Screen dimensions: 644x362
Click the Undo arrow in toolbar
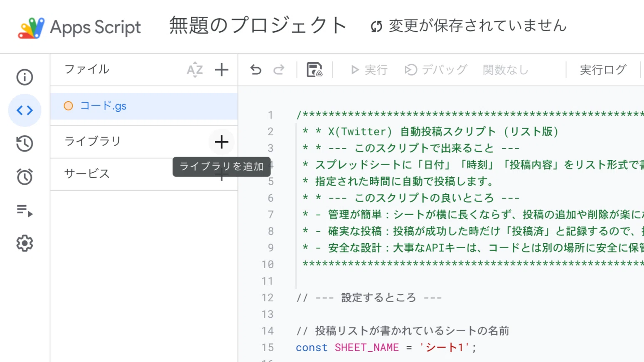coord(256,70)
